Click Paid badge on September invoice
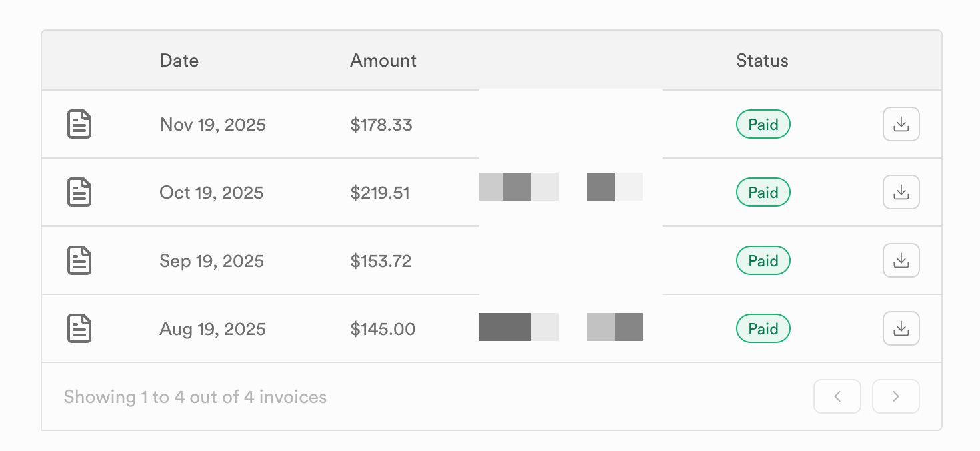This screenshot has height=451, width=980. (x=763, y=261)
